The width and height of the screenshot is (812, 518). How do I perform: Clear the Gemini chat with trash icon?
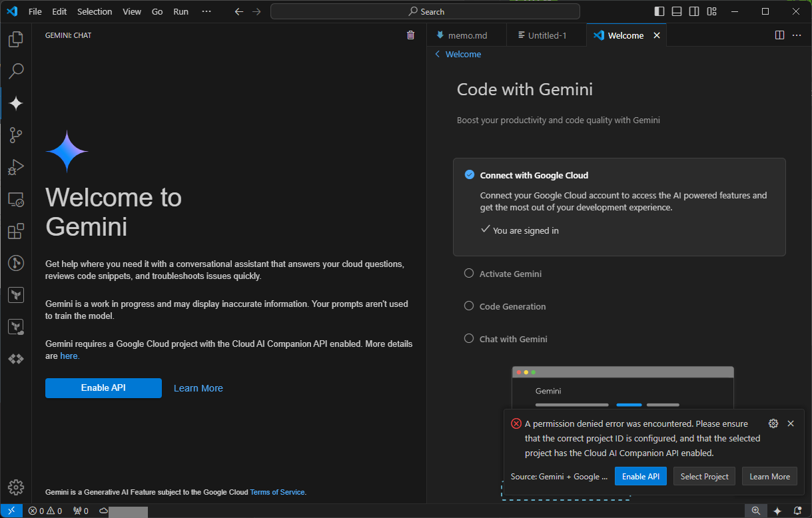[410, 35]
